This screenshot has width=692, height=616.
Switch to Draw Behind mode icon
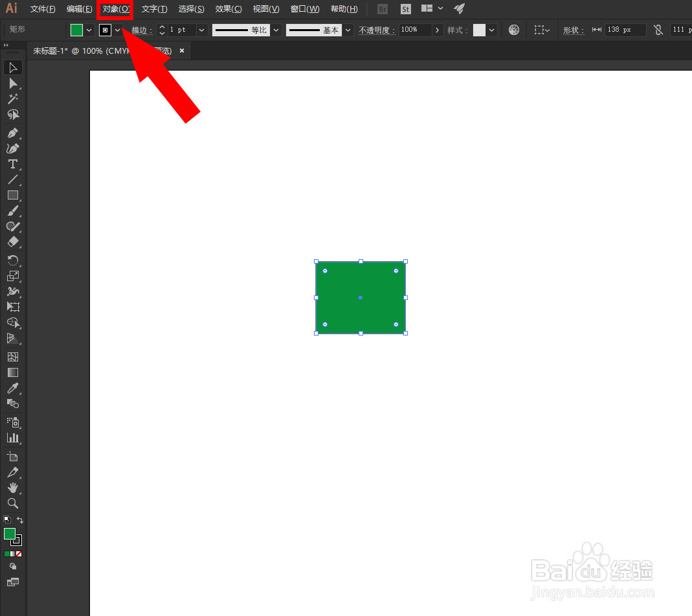pos(13,566)
